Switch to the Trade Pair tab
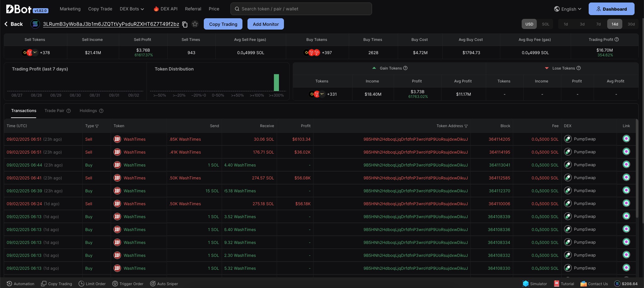The height and width of the screenshot is (288, 644). point(54,111)
